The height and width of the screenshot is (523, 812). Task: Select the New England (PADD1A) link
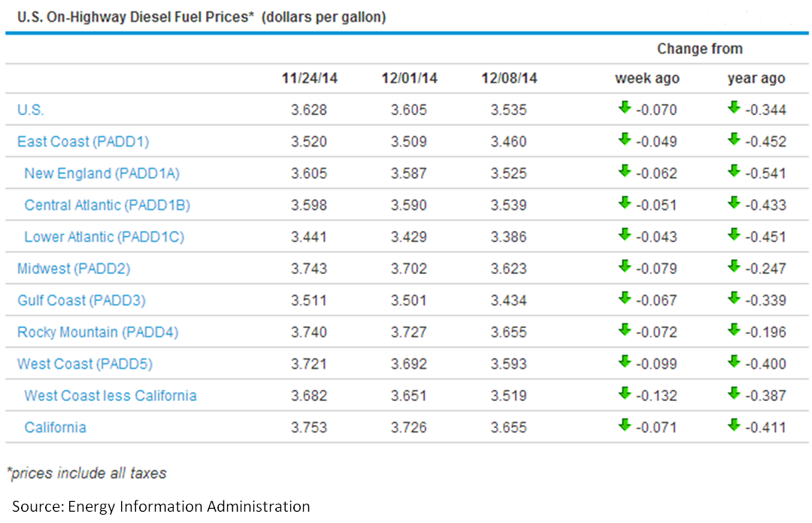tap(101, 173)
